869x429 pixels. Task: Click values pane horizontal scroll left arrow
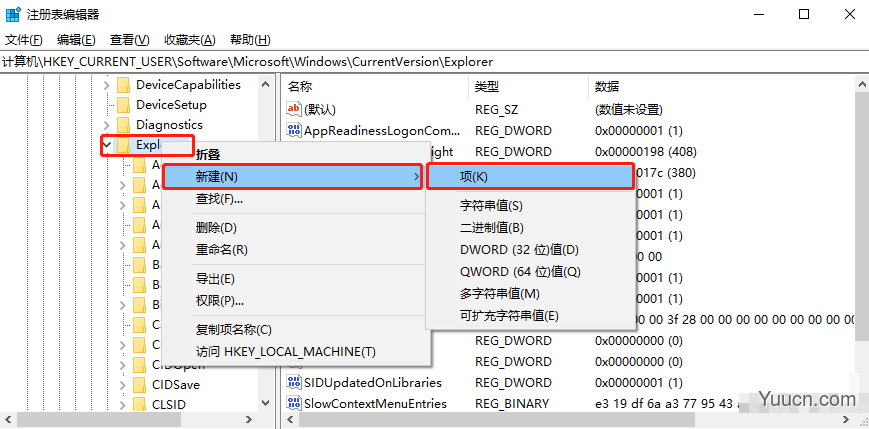[289, 420]
